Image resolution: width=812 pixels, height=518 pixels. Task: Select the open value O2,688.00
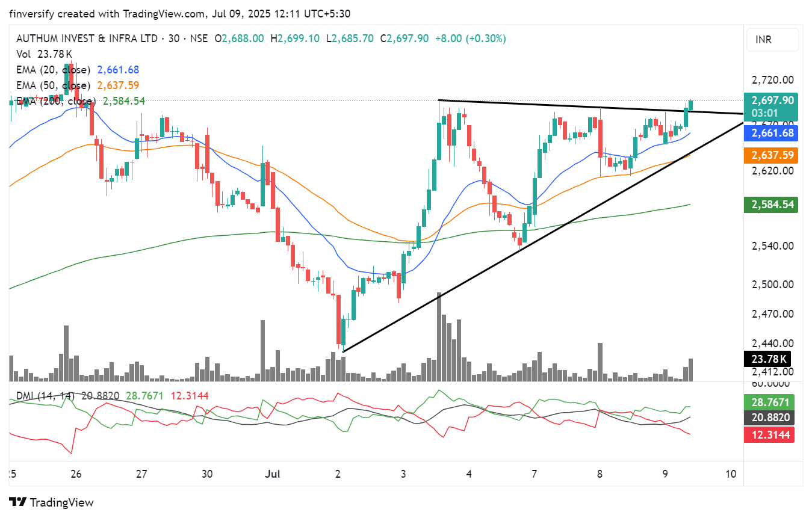(x=239, y=39)
